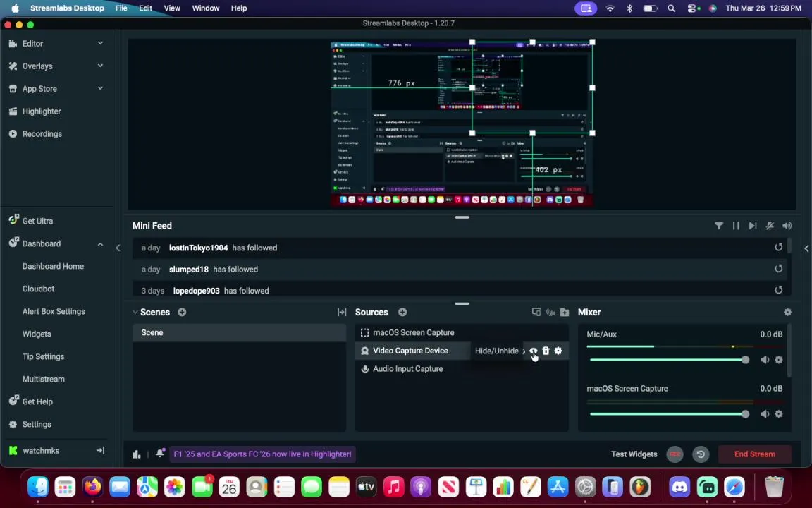The height and width of the screenshot is (508, 812).
Task: Open Video Capture Device source properties gear
Action: [558, 351]
